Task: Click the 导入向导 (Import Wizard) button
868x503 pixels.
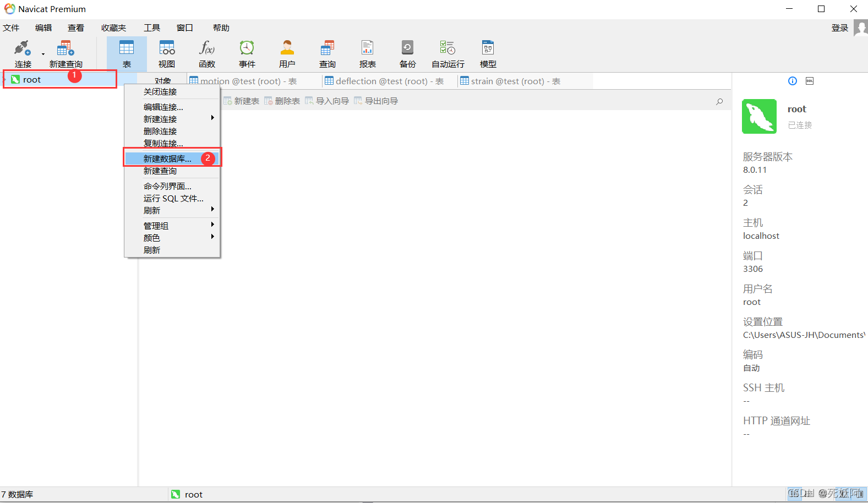Action: tap(327, 101)
